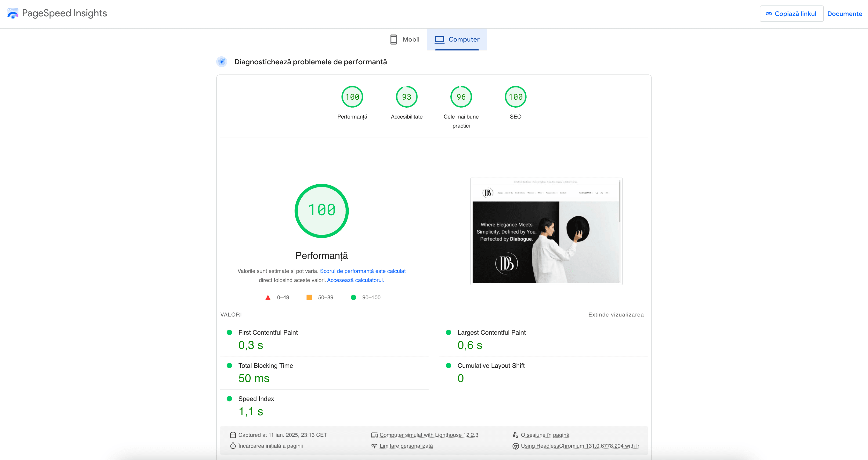This screenshot has width=868, height=460.
Task: Click the Limitare personalizată entry
Action: click(406, 446)
